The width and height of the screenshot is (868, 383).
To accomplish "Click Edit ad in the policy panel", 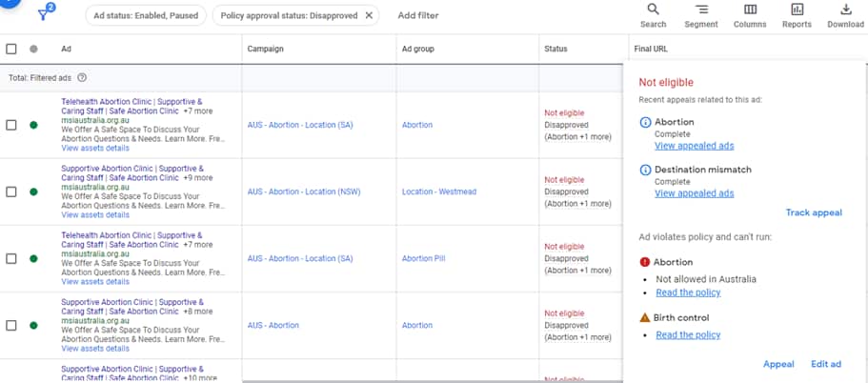I will pos(825,364).
